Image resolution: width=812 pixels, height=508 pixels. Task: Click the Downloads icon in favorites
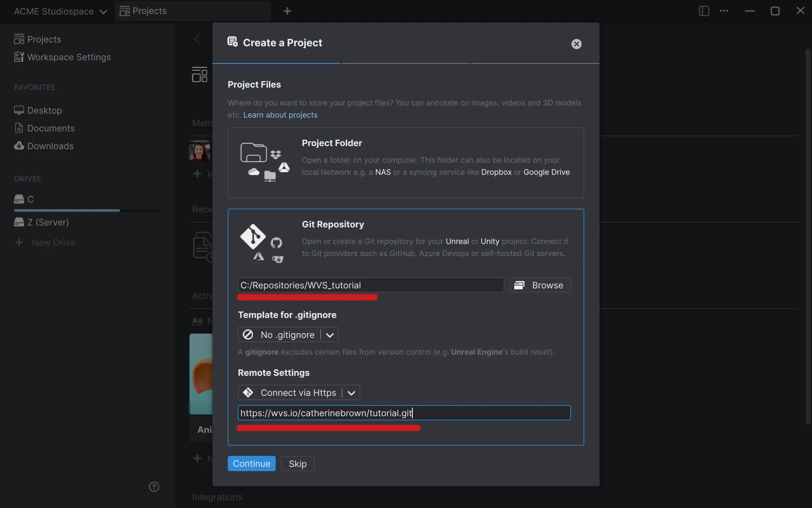click(x=19, y=146)
